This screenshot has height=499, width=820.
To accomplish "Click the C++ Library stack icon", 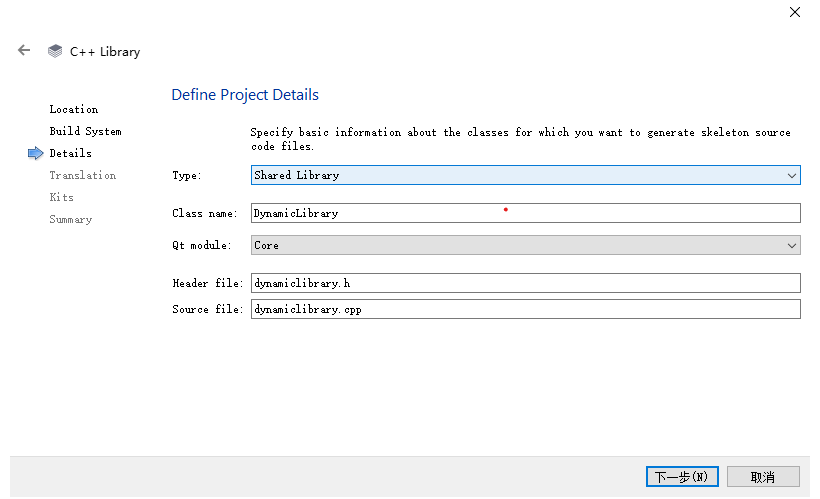I will [x=55, y=51].
